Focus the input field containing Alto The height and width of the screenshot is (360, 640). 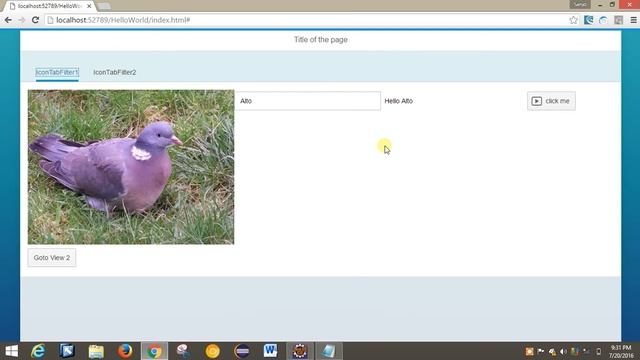click(308, 101)
